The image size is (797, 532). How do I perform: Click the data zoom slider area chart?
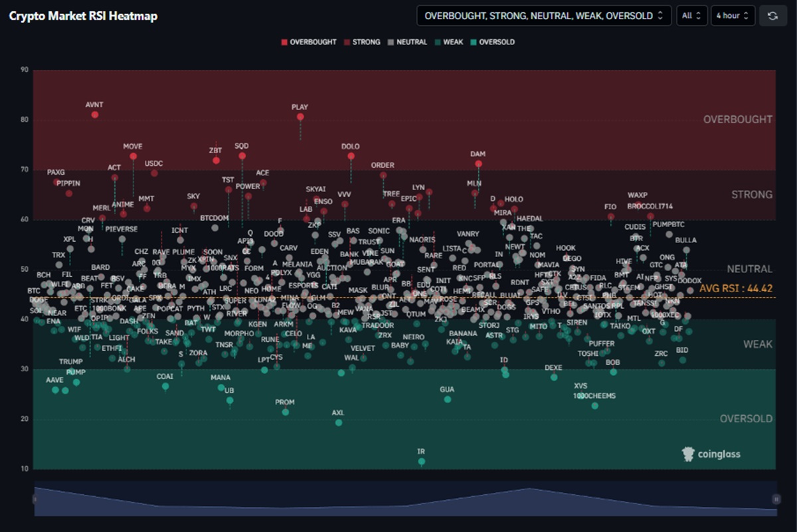pos(405,499)
